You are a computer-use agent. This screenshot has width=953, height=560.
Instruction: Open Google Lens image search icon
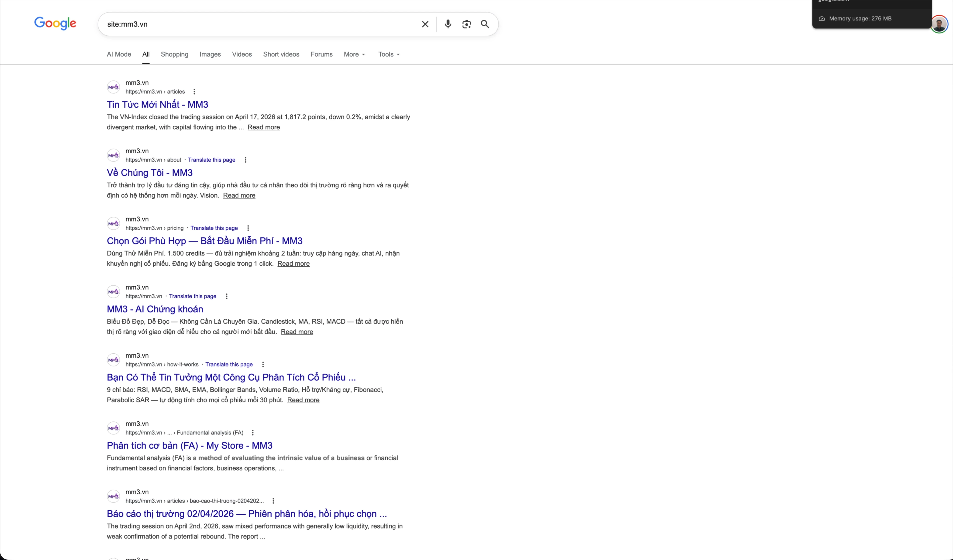point(466,24)
